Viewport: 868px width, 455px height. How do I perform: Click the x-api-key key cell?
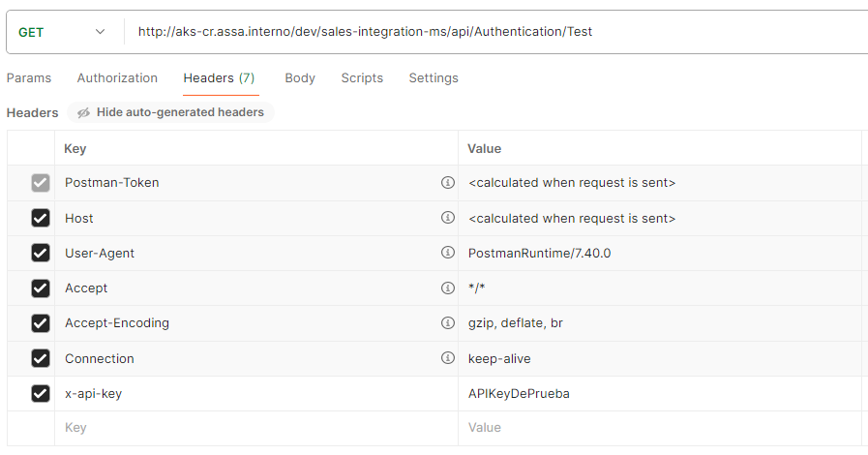point(256,394)
